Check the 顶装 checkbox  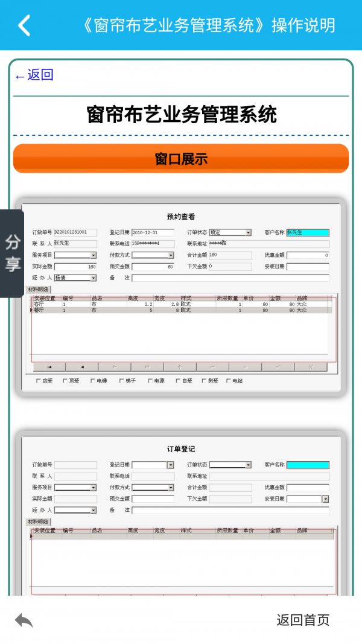[x=65, y=381]
